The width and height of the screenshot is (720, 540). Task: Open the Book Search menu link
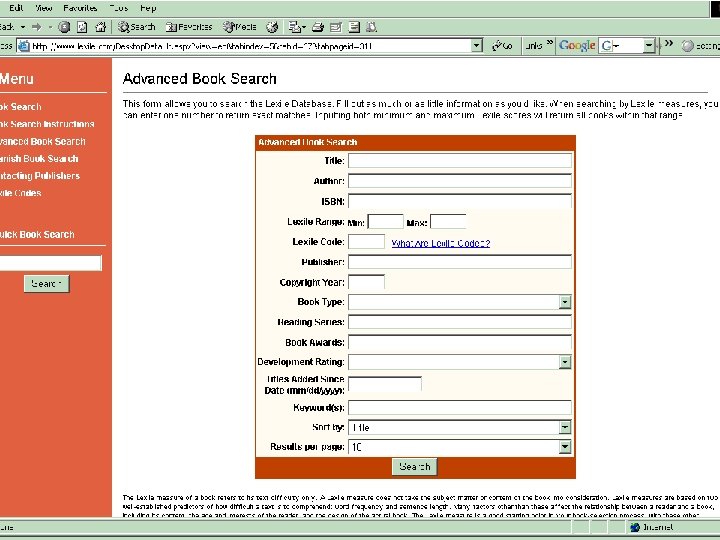[x=20, y=107]
